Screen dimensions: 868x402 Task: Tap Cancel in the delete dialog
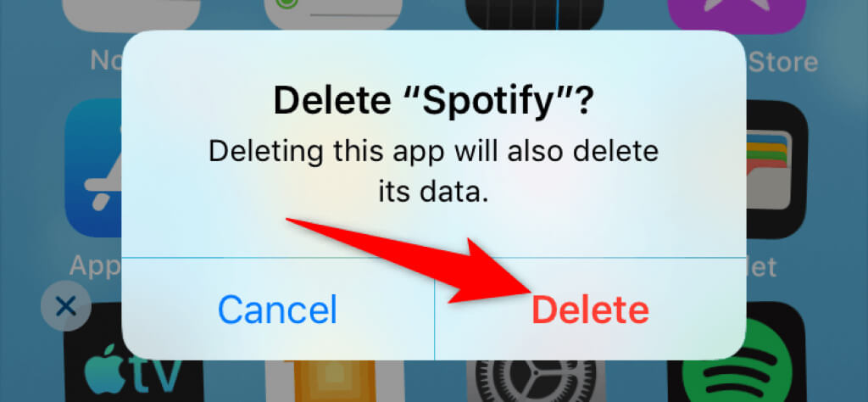pos(277,310)
